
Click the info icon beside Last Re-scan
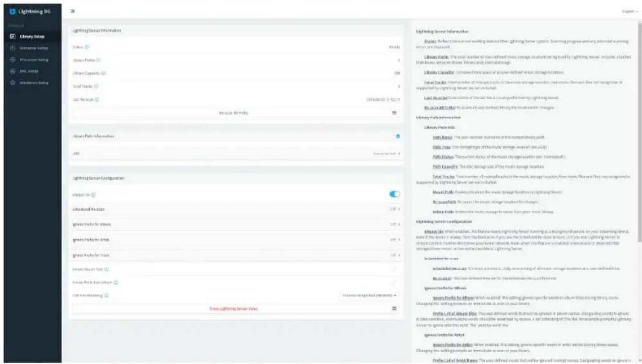pos(97,99)
